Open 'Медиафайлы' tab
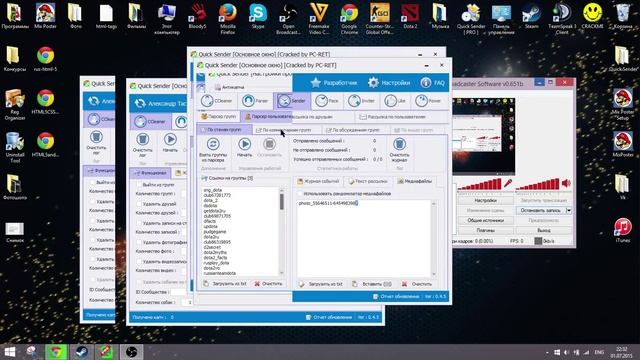The height and width of the screenshot is (360, 640). 414,181
